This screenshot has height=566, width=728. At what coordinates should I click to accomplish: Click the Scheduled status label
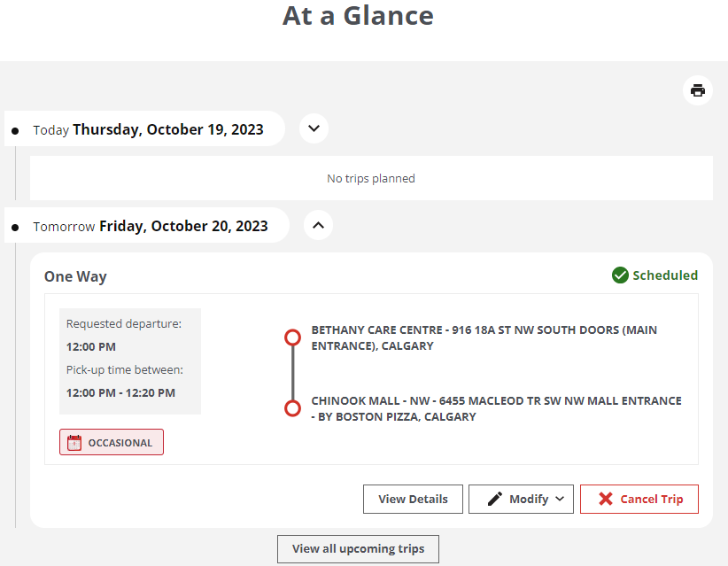pos(665,275)
